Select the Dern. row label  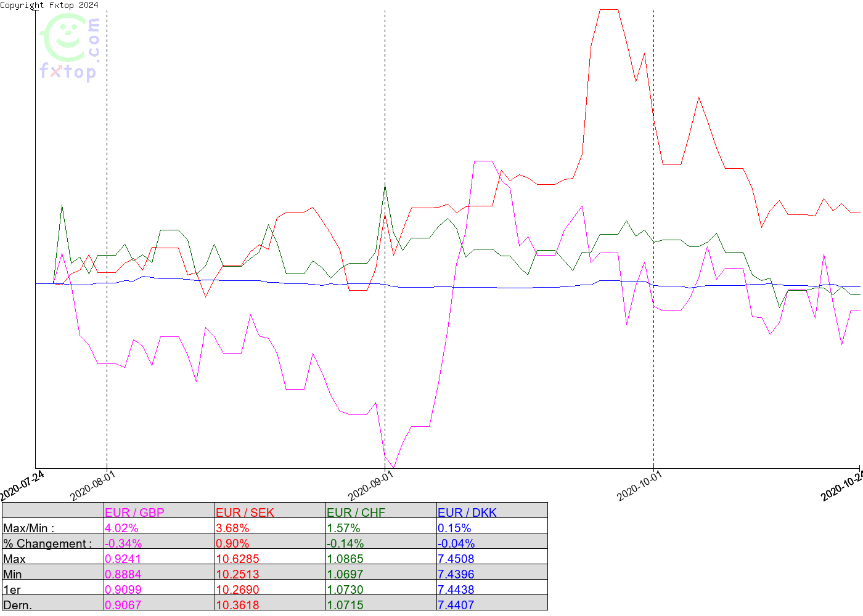click(17, 604)
